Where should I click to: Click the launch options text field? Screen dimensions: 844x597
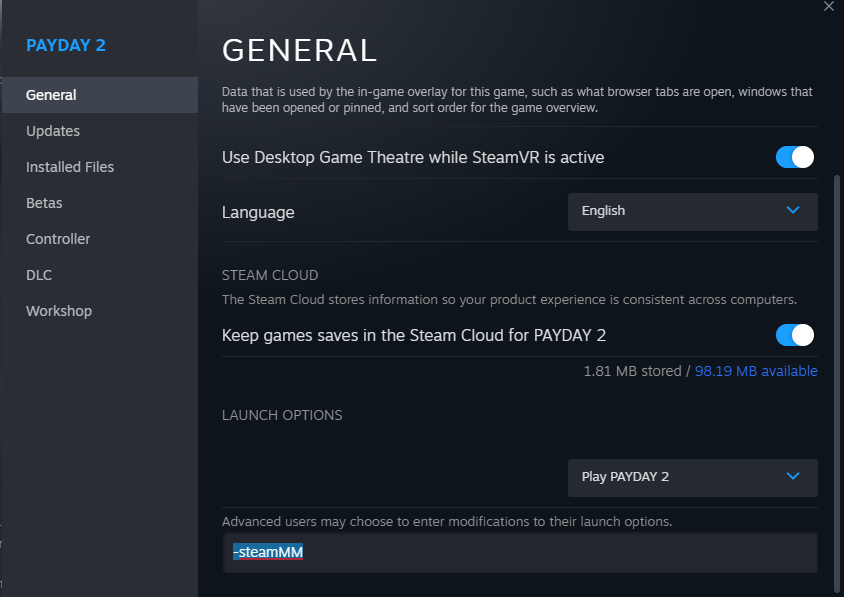click(x=520, y=552)
